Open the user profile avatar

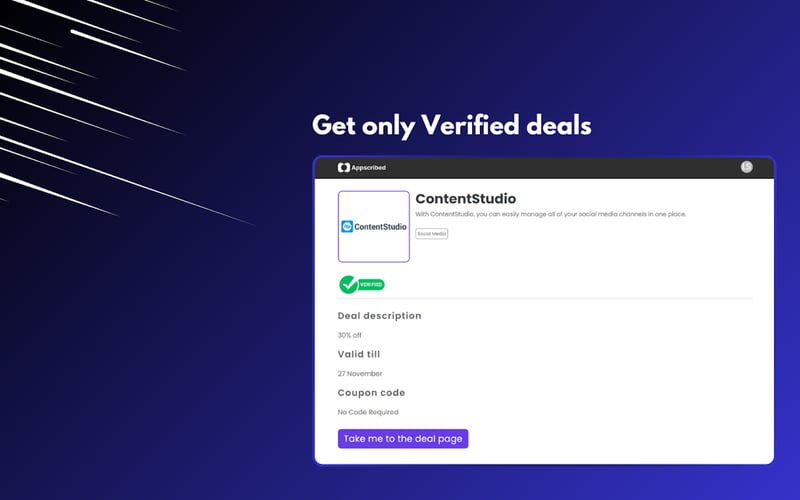click(746, 167)
